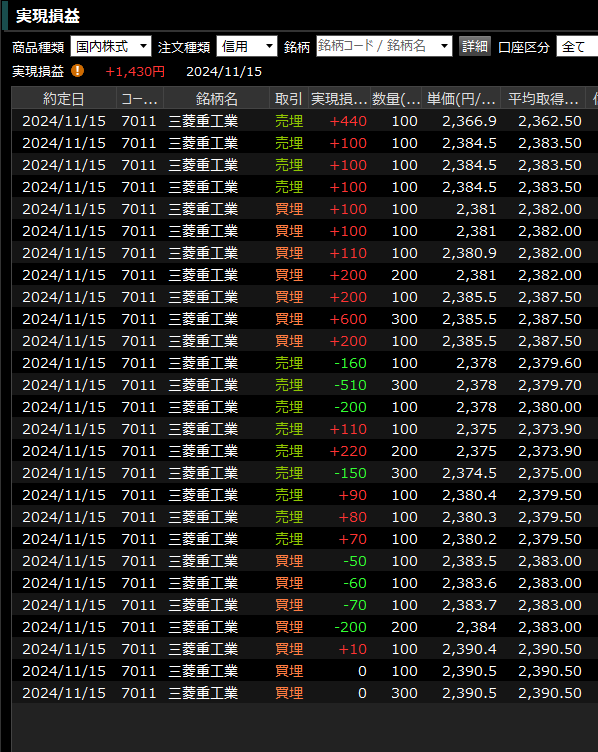Click the 単価(円/...) column header
598x752 pixels.
pyautogui.click(x=461, y=99)
